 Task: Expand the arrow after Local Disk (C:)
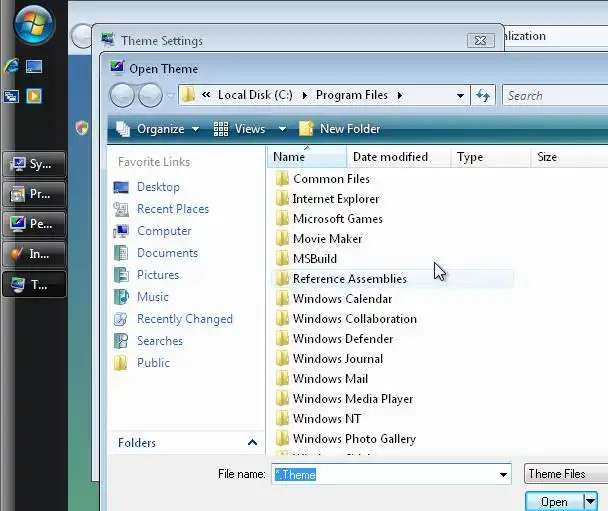(305, 95)
